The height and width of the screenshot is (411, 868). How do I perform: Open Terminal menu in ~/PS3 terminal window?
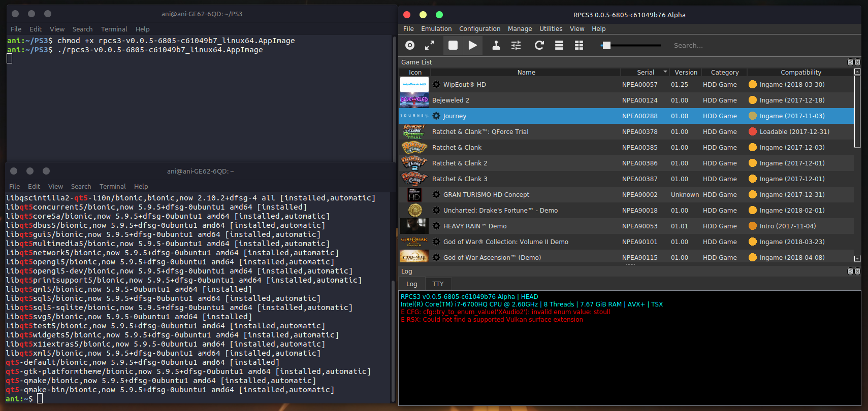coord(114,29)
